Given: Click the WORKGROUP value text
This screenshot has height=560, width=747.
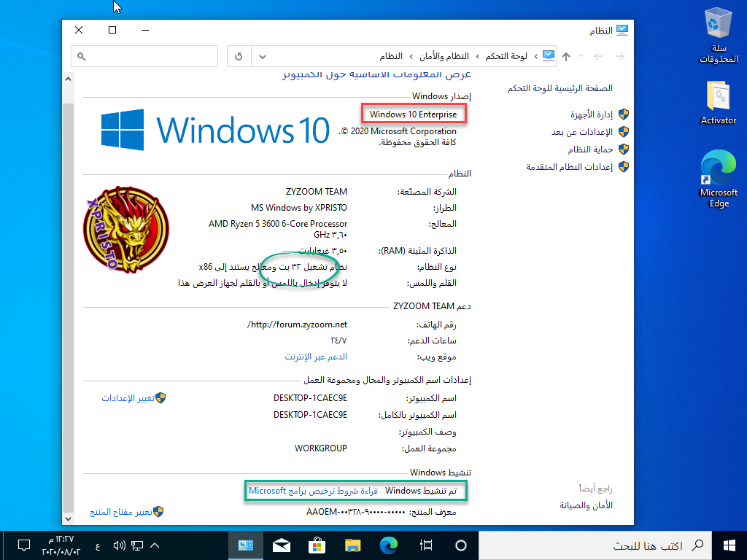Looking at the screenshot, I should pyautogui.click(x=321, y=448).
